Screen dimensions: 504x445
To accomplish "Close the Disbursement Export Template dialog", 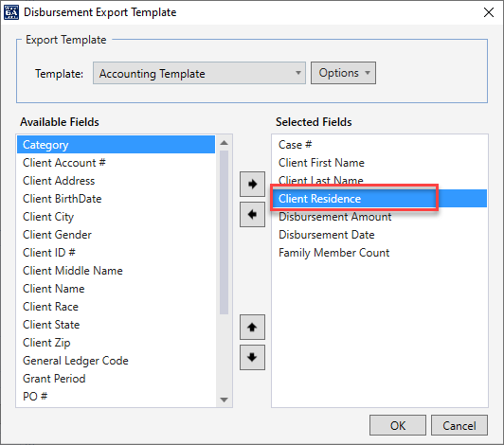I will click(x=489, y=12).
